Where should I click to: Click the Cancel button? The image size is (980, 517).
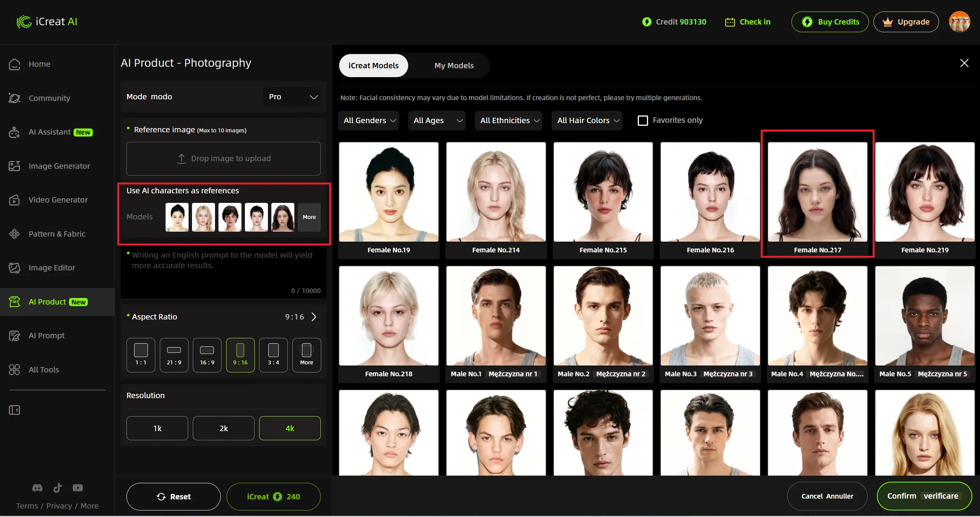(x=827, y=496)
